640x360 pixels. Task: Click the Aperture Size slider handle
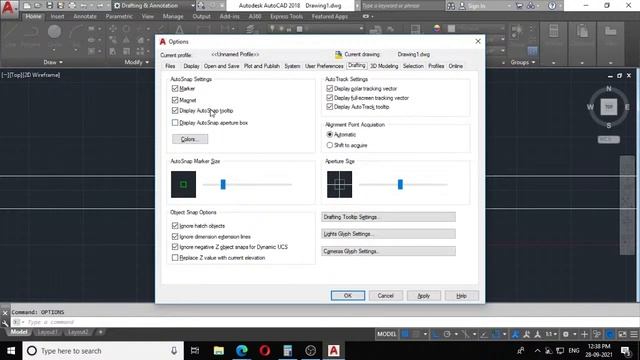tap(400, 184)
